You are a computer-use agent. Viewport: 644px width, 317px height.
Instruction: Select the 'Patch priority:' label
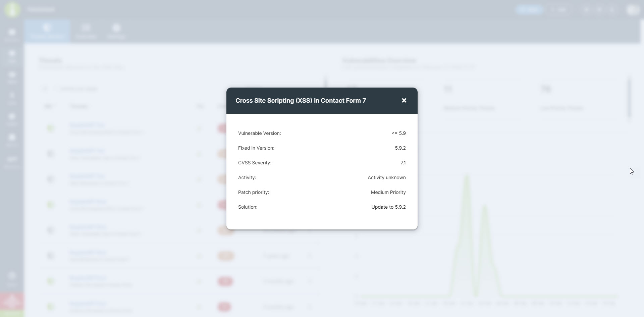254,192
